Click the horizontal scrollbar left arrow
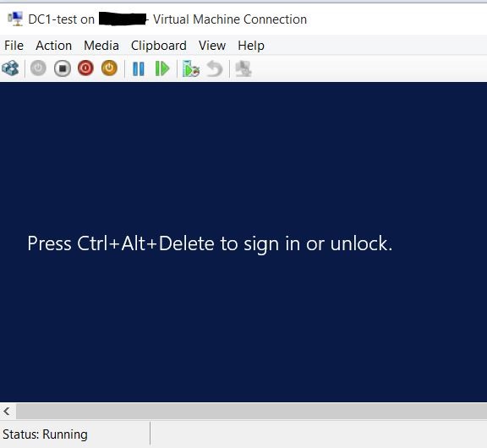Viewport: 487px width, 448px height. coord(8,412)
